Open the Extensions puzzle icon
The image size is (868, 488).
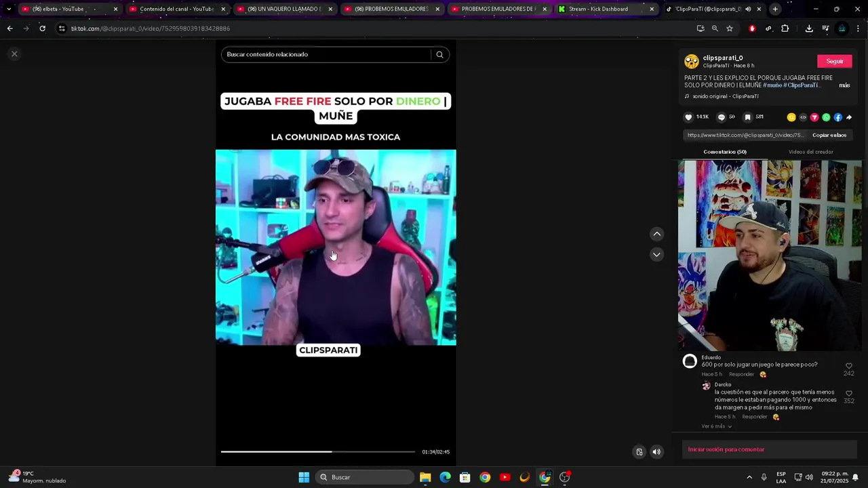point(785,28)
